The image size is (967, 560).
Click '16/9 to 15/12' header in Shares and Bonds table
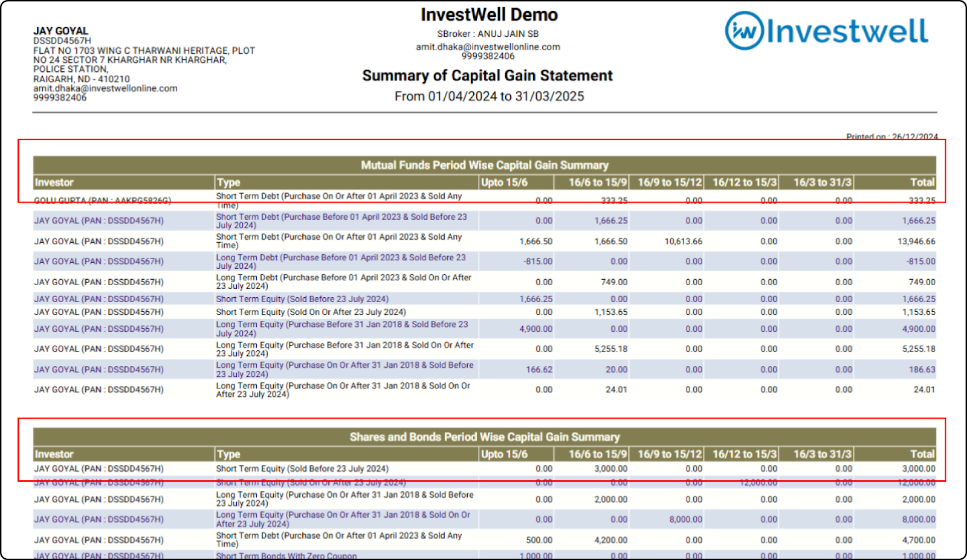[667, 454]
